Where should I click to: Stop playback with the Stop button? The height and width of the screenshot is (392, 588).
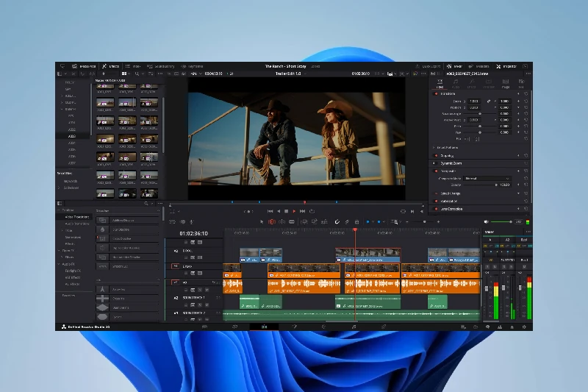pyautogui.click(x=286, y=211)
